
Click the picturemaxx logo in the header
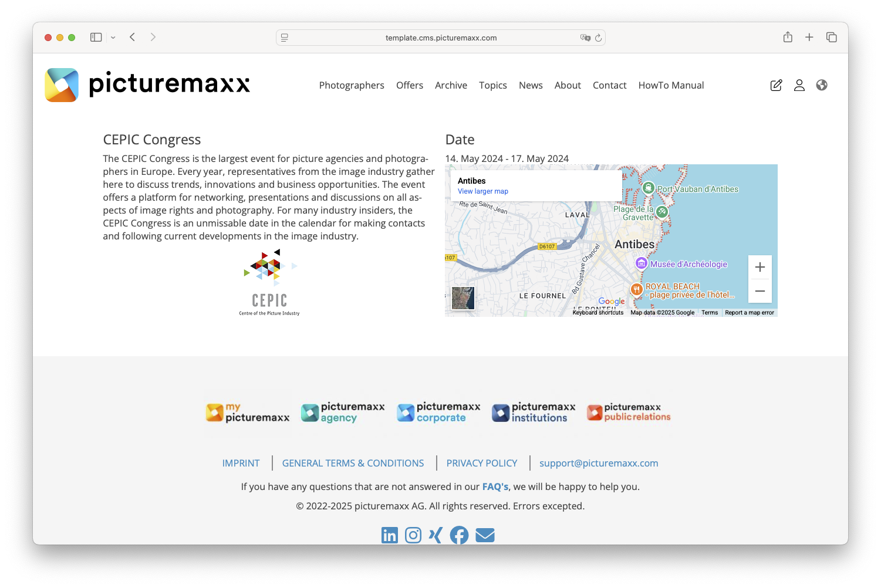(x=147, y=85)
